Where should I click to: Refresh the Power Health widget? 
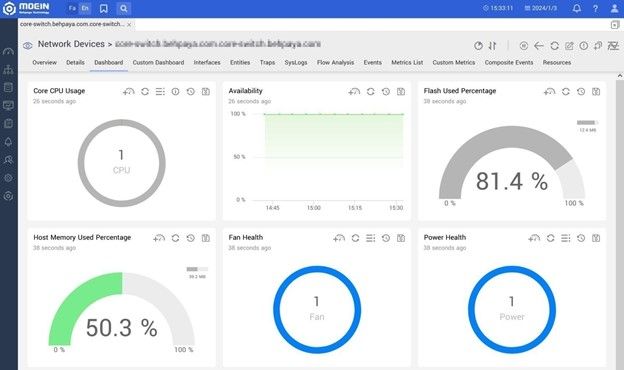tap(550, 238)
